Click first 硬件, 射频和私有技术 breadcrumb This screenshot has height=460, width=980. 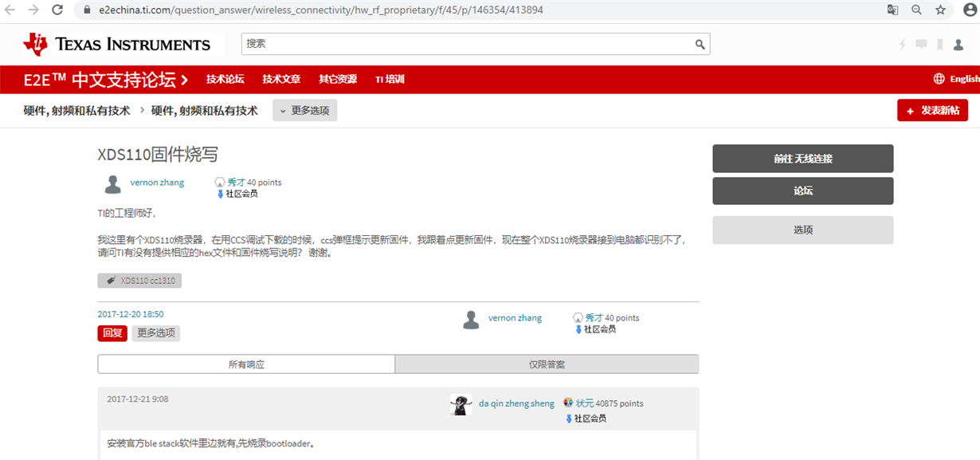point(76,111)
